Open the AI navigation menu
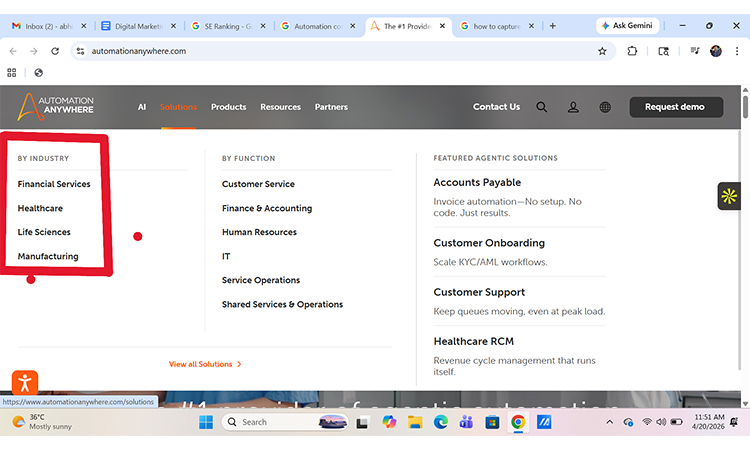 [x=142, y=107]
